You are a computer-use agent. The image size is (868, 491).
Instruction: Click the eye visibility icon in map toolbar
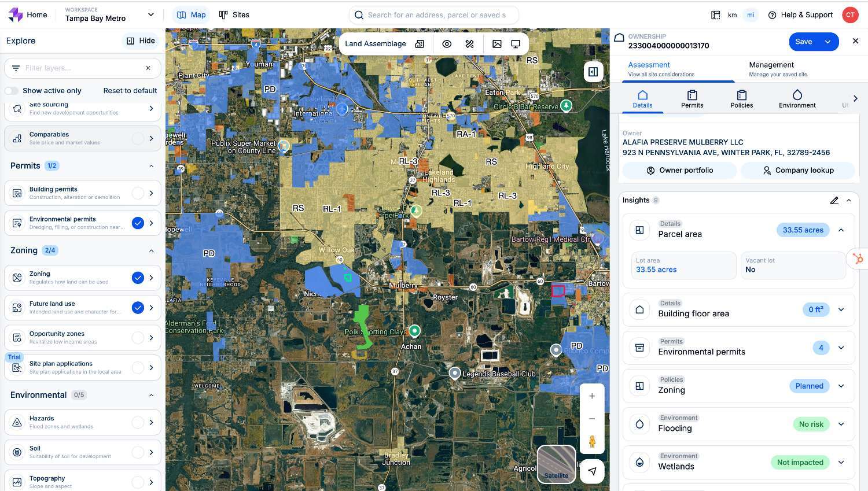coord(447,44)
